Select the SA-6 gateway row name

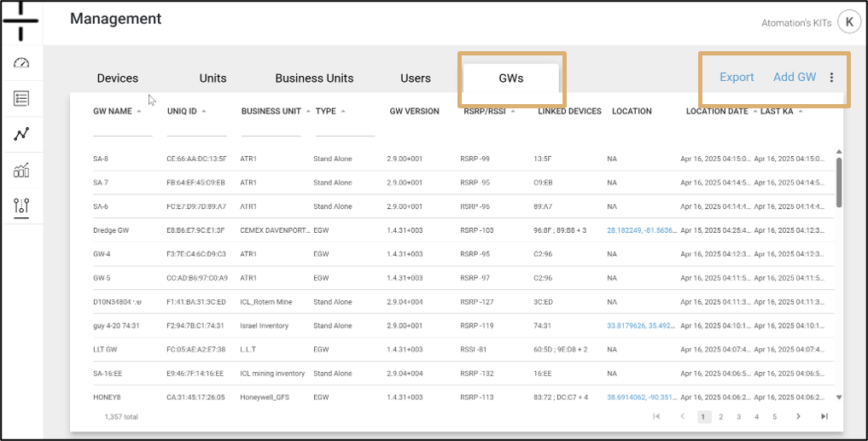click(101, 206)
